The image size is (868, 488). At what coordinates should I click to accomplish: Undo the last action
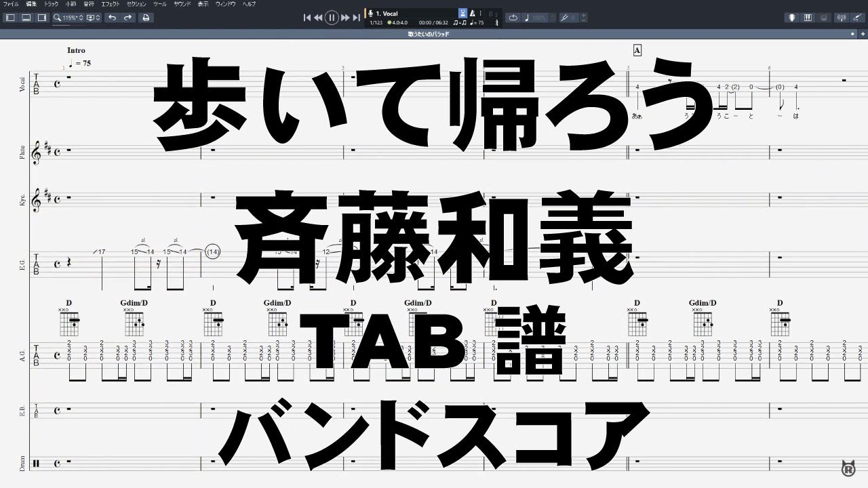[x=112, y=18]
